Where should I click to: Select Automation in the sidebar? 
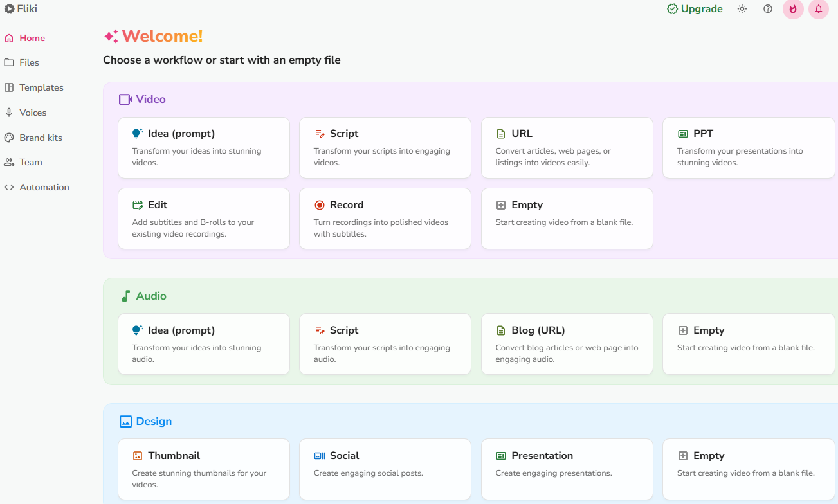tap(44, 187)
